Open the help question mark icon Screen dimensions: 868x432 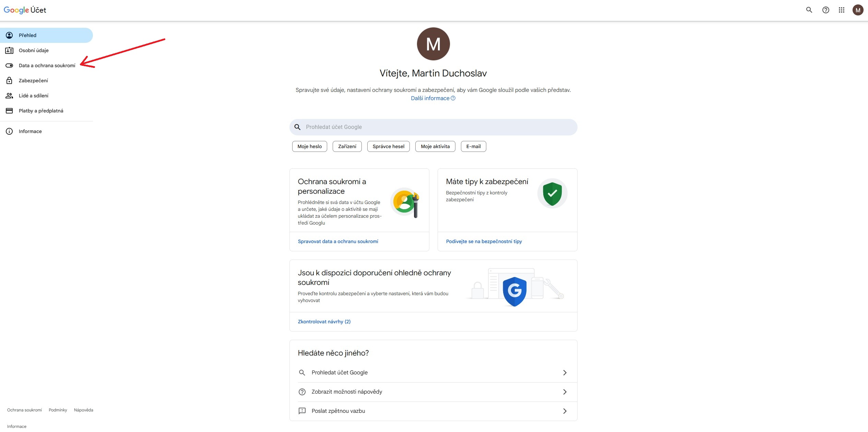pos(826,10)
